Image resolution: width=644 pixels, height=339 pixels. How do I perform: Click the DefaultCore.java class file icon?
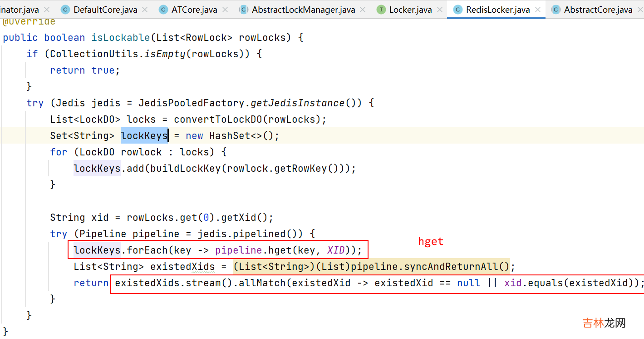click(65, 10)
